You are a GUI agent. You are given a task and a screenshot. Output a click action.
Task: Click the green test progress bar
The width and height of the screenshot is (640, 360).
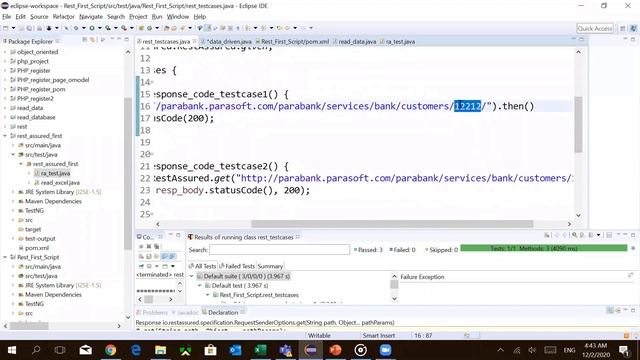pyautogui.click(x=544, y=248)
